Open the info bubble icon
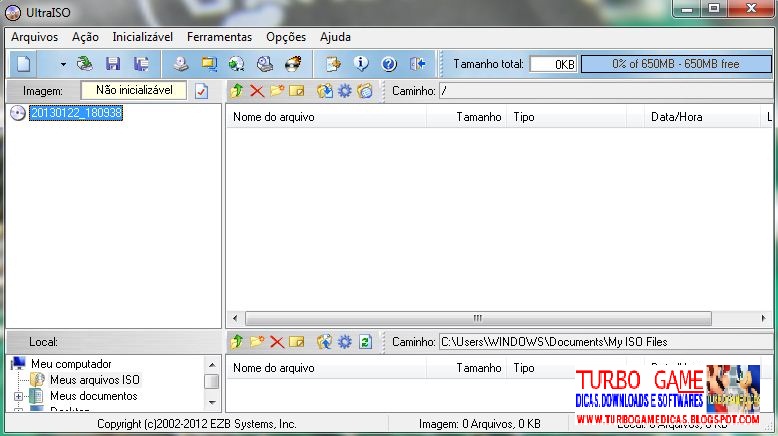Image resolution: width=778 pixels, height=436 pixels. [x=361, y=64]
